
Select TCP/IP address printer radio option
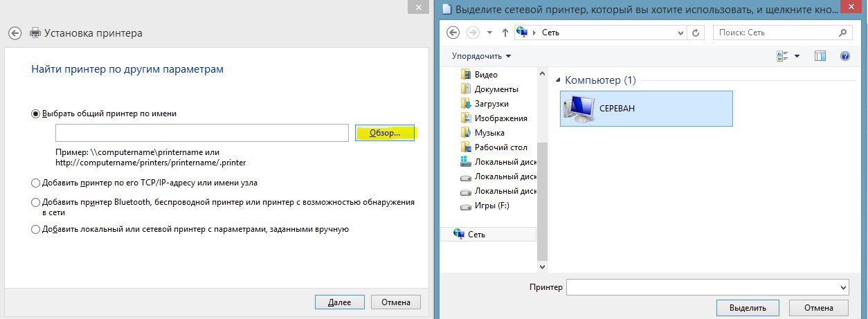[35, 183]
